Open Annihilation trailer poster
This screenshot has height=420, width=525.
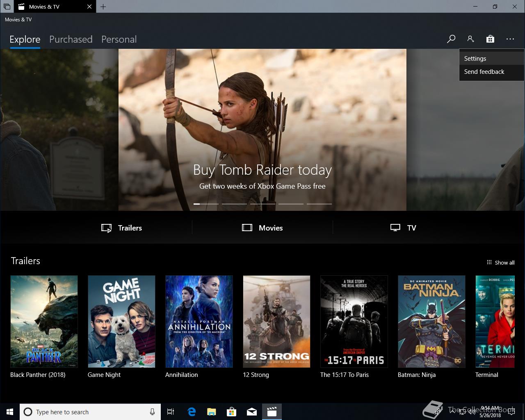tap(199, 322)
